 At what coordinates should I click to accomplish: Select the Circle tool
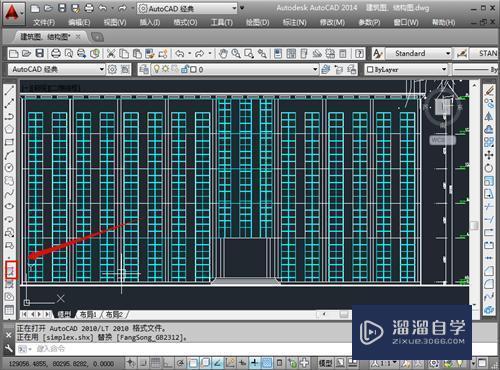pos(9,168)
